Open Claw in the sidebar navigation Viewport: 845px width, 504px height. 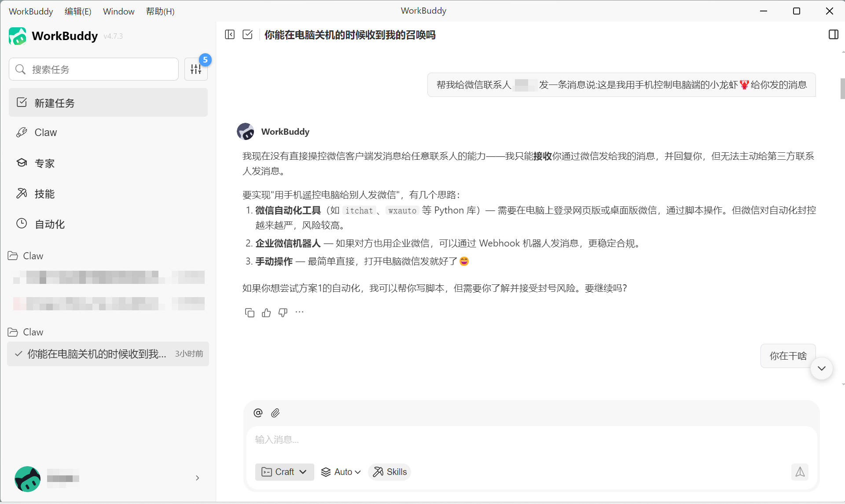coord(108,132)
